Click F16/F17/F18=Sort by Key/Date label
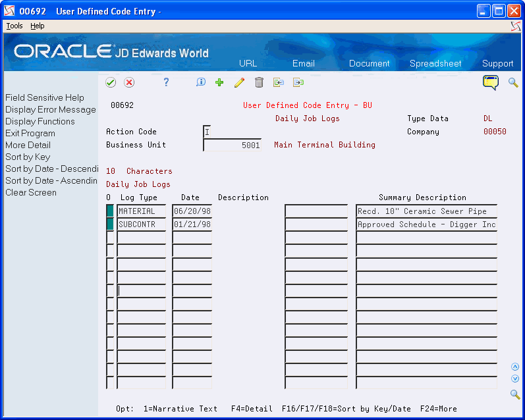 click(346, 409)
